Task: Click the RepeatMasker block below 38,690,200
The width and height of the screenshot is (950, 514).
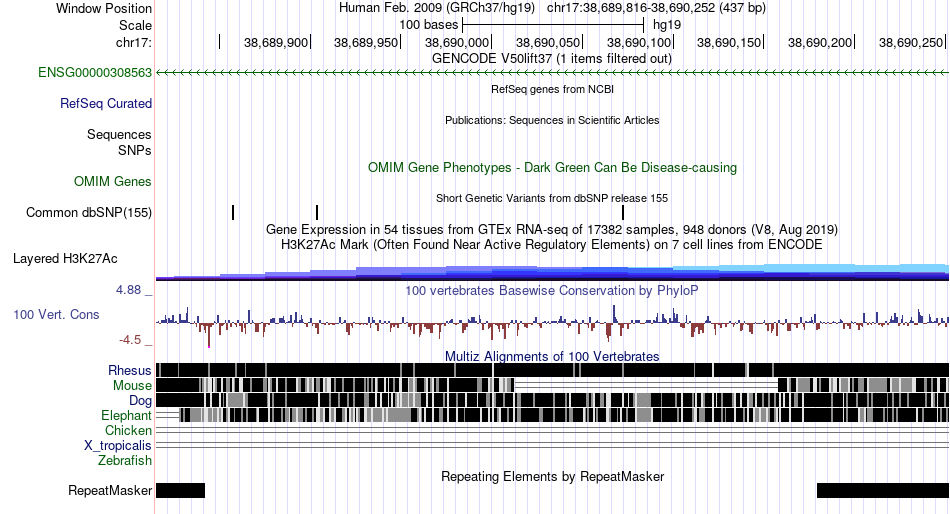Action: pos(883,490)
